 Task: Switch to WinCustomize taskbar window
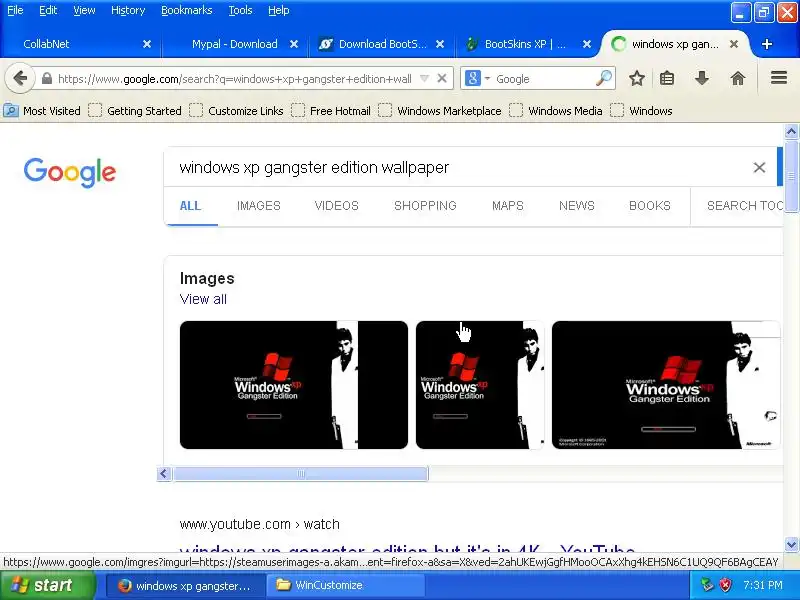pos(346,585)
